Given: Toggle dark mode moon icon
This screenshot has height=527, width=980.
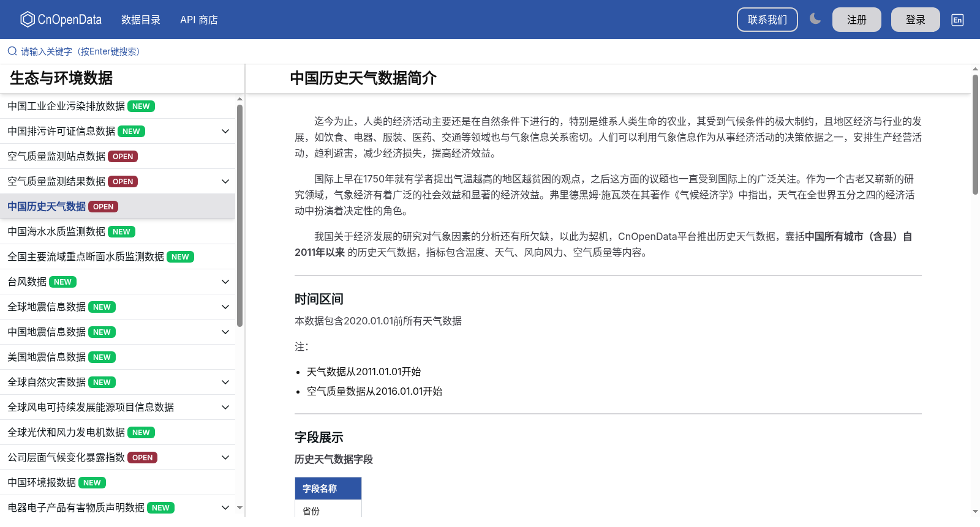Looking at the screenshot, I should [x=815, y=19].
